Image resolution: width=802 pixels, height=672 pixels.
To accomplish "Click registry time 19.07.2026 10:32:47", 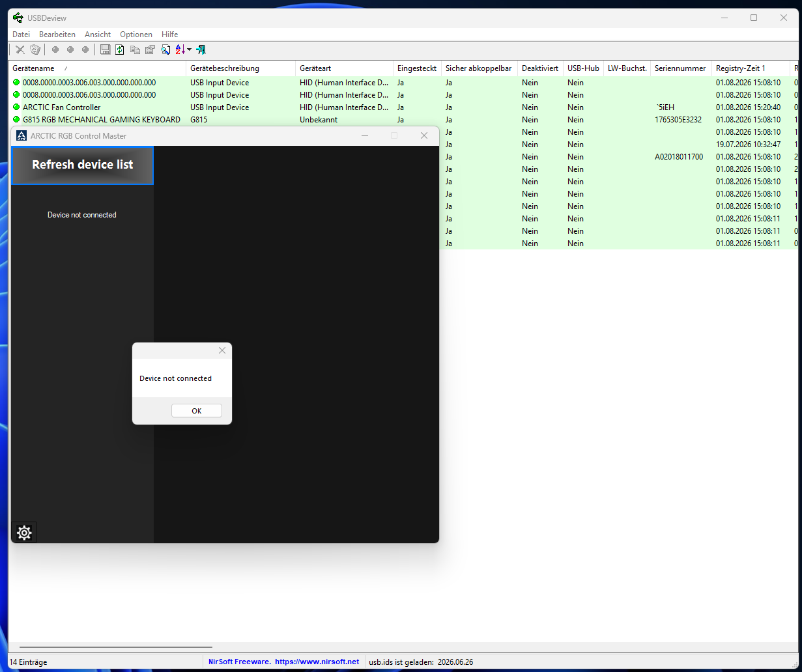I will click(748, 145).
